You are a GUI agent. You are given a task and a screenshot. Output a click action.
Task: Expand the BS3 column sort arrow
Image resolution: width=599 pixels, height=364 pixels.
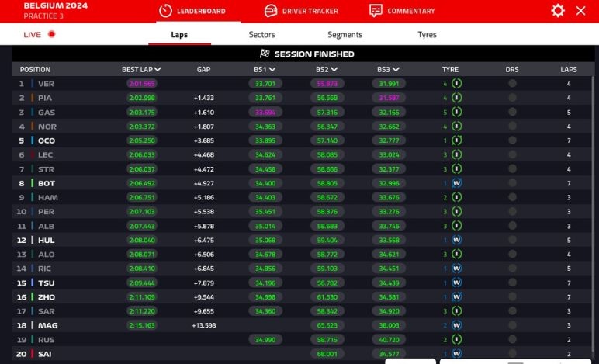click(x=396, y=69)
